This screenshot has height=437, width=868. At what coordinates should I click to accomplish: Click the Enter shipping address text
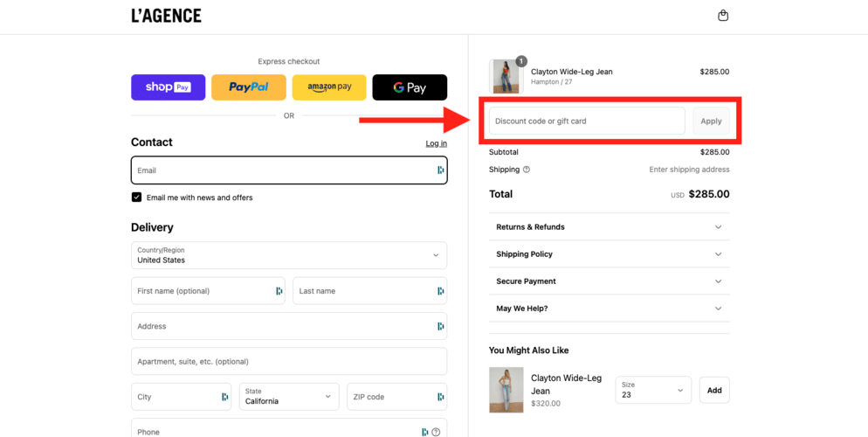click(x=689, y=170)
